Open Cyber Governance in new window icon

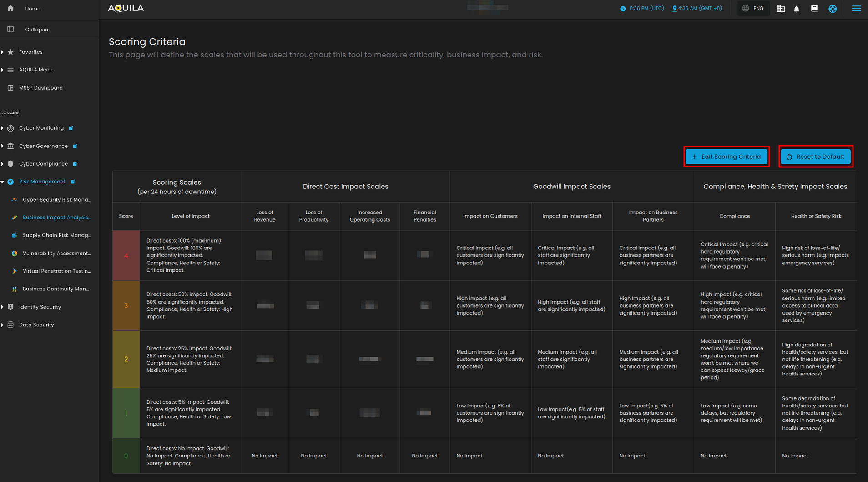point(76,146)
